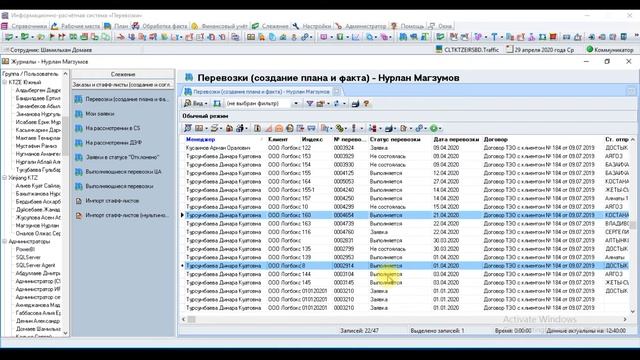Image resolution: width=640 pixels, height=360 pixels.
Task: Sort by the Статус перевозки column header
Action: pos(395,139)
